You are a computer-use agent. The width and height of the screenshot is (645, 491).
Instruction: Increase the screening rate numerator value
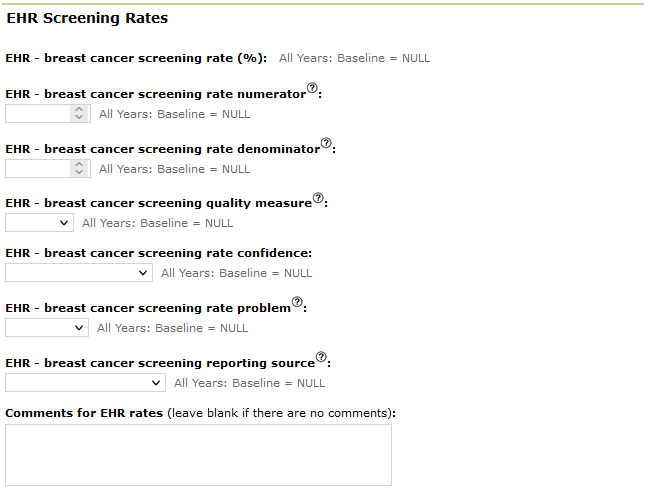click(x=80, y=110)
